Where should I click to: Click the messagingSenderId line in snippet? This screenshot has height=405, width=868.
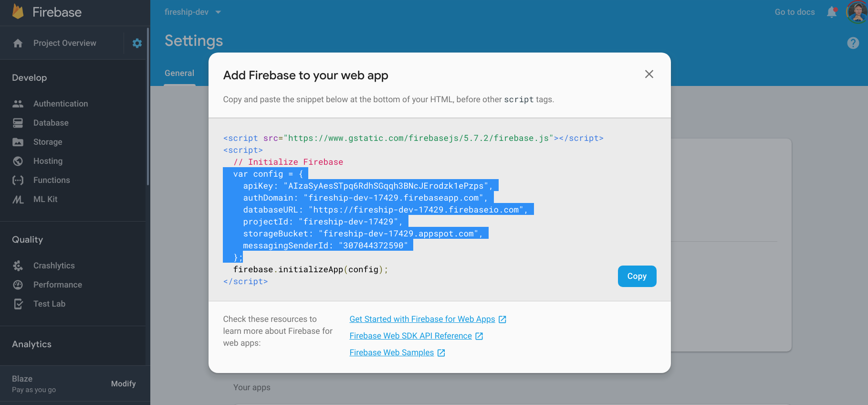pos(325,245)
